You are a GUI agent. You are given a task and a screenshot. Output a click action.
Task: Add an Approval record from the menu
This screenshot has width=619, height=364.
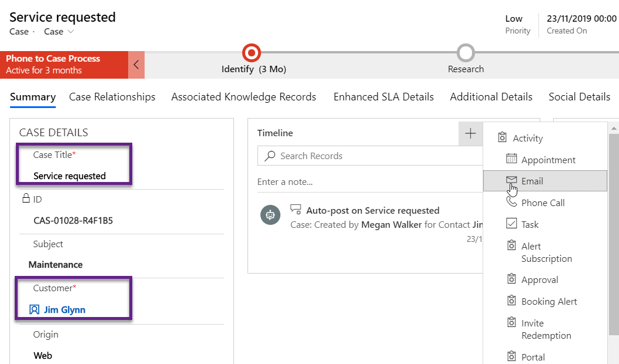[x=539, y=279]
